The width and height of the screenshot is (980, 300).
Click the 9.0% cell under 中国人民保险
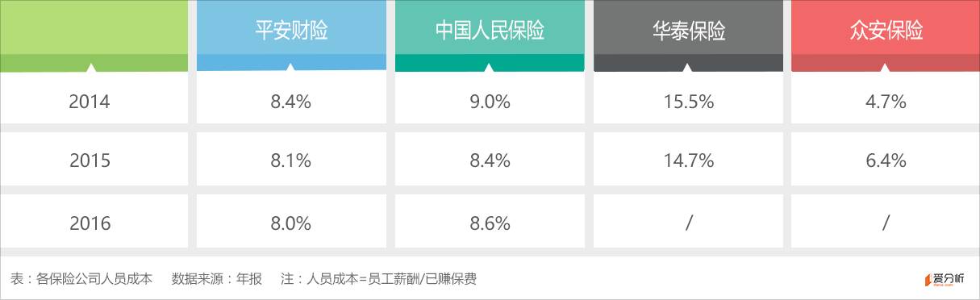pos(490,102)
